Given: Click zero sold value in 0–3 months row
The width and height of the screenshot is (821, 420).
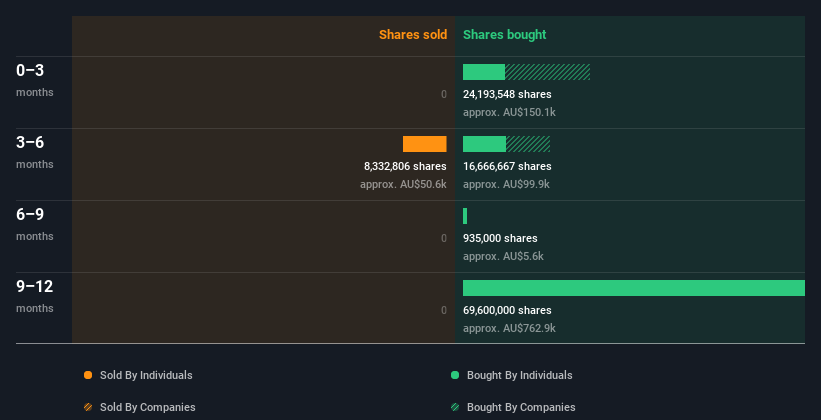Looking at the screenshot, I should (444, 94).
